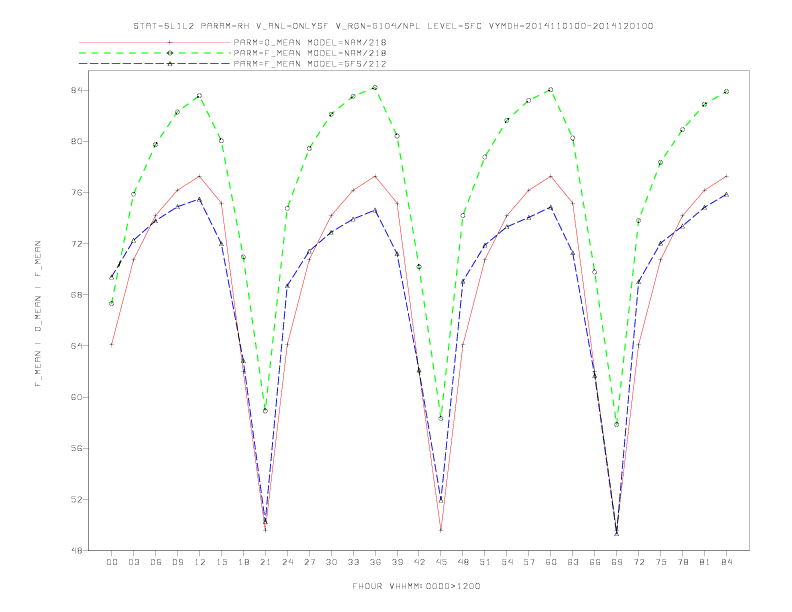The width and height of the screenshot is (792, 612).
Task: Click x-axis tick label 69
Action: click(x=617, y=562)
